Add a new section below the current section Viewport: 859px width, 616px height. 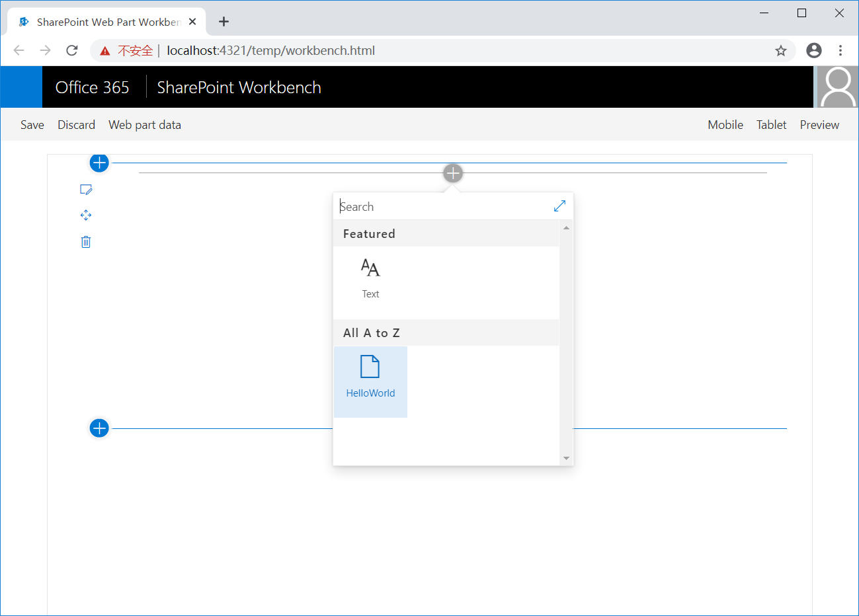(x=99, y=428)
